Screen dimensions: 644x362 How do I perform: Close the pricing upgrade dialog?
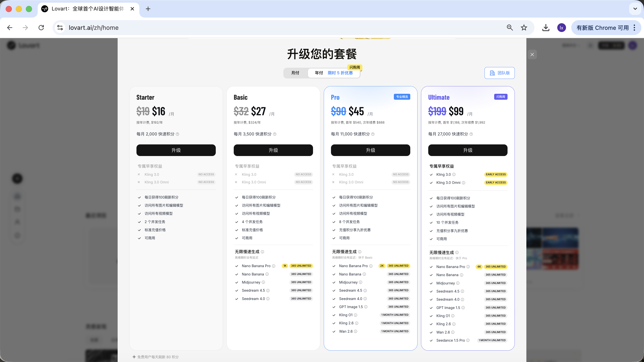[532, 55]
